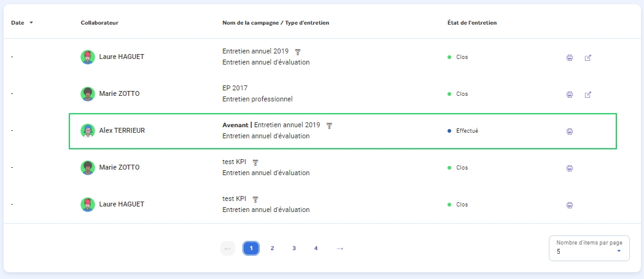
Task: Print Laure HAGUET's test KPI interview
Action: [569, 205]
